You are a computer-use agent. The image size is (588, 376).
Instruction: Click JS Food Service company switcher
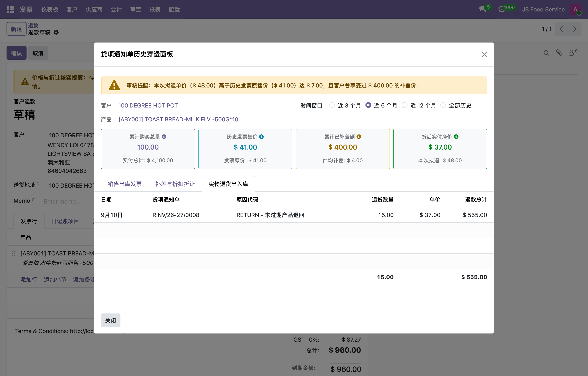pyautogui.click(x=543, y=9)
